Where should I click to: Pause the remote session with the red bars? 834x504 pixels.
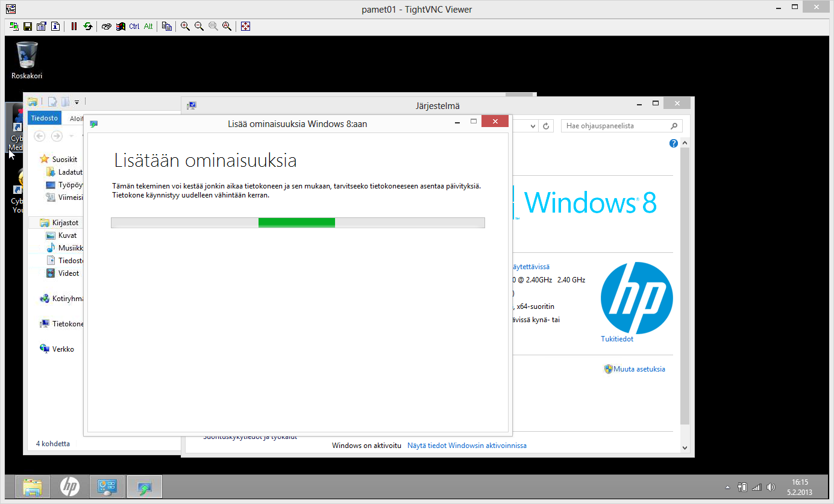(74, 26)
